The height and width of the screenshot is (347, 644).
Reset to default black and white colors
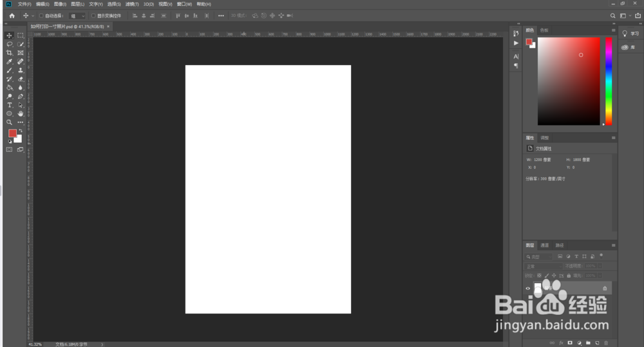point(10,141)
